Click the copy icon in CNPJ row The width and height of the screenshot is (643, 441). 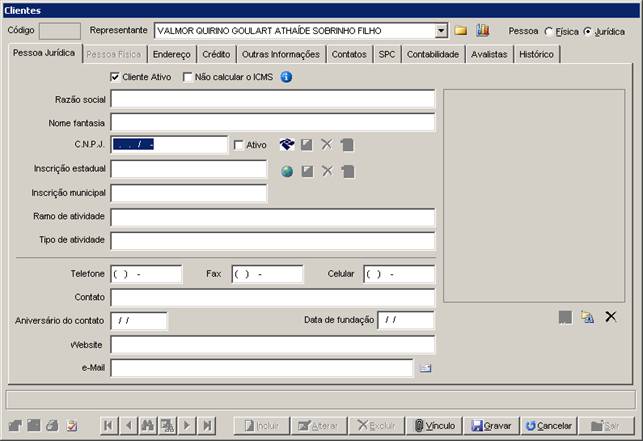coord(347,145)
